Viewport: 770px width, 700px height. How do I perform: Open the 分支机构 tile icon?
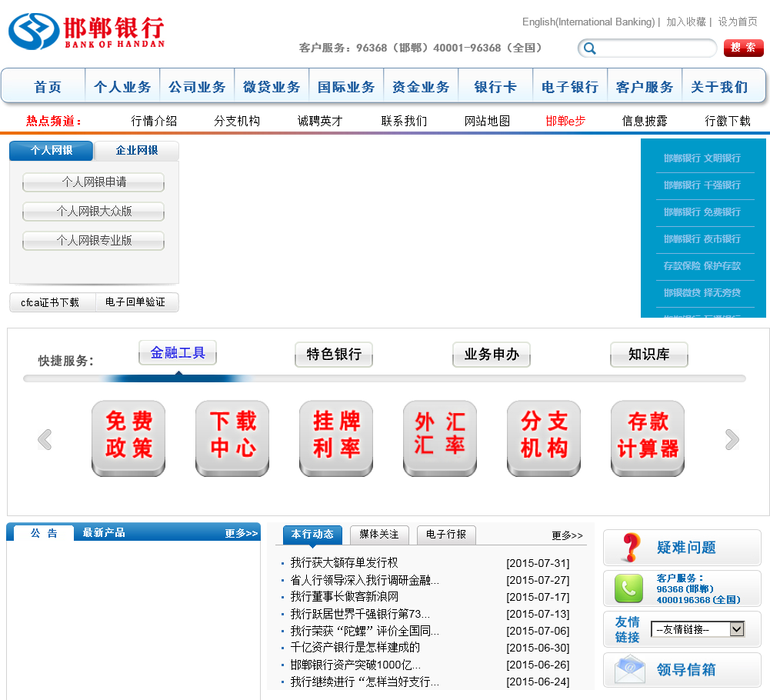[x=544, y=438]
